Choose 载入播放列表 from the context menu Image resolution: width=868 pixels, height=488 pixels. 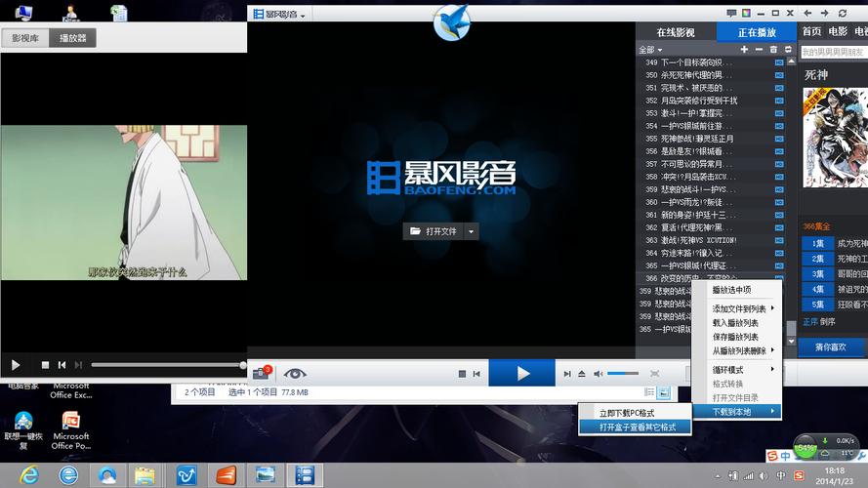[737, 323]
